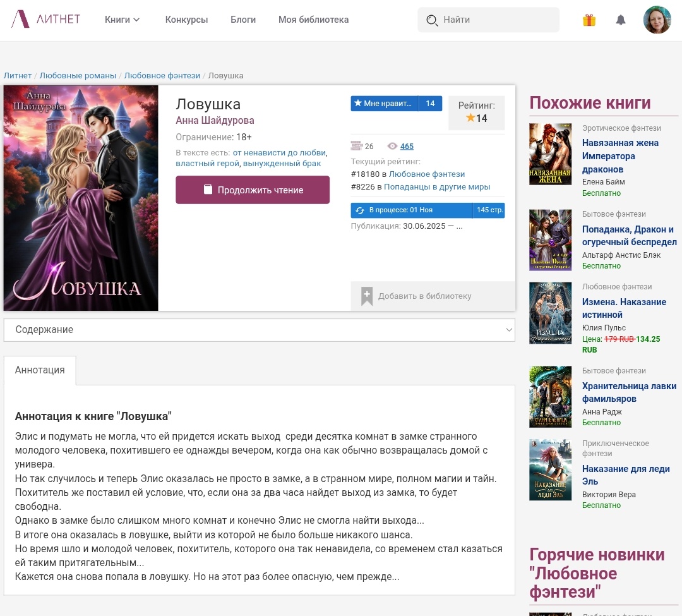The width and height of the screenshot is (682, 616).
Task: Go to Моя библиотека
Action: 314,20
